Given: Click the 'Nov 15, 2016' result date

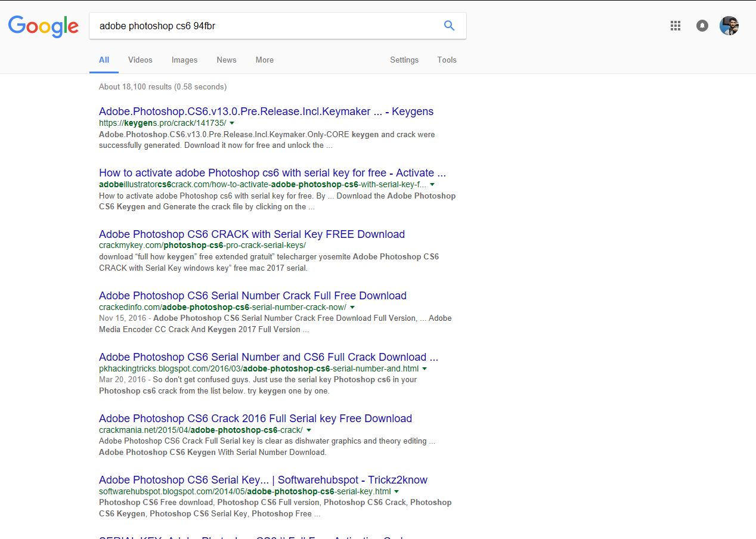Looking at the screenshot, I should coord(123,318).
